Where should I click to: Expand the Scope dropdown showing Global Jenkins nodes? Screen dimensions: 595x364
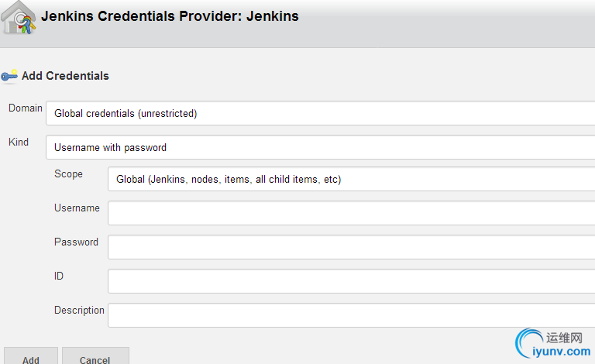pyautogui.click(x=352, y=179)
